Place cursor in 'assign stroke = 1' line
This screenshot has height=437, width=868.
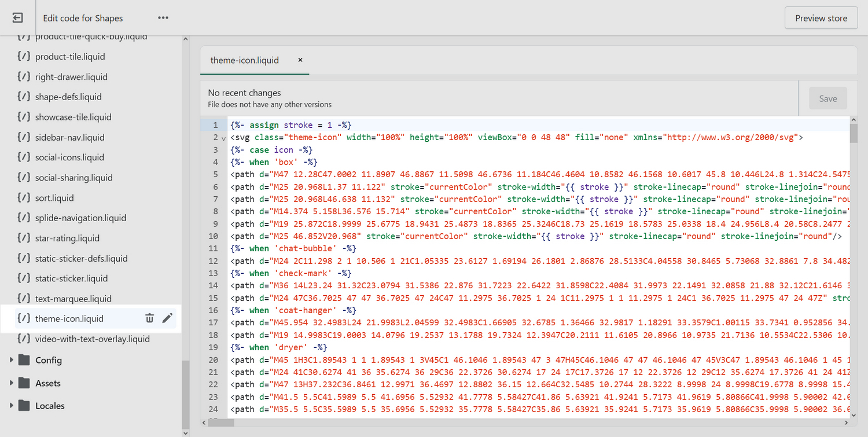tap(291, 125)
